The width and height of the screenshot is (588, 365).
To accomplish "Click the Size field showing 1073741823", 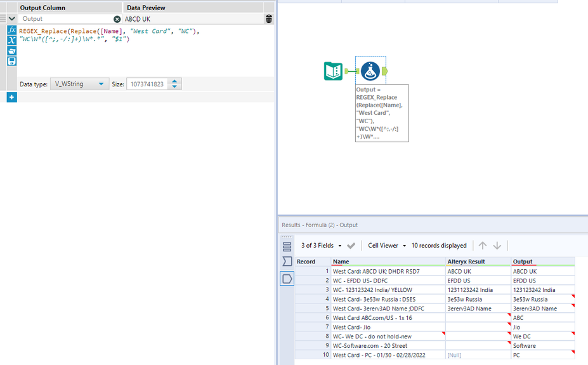I will click(x=147, y=84).
